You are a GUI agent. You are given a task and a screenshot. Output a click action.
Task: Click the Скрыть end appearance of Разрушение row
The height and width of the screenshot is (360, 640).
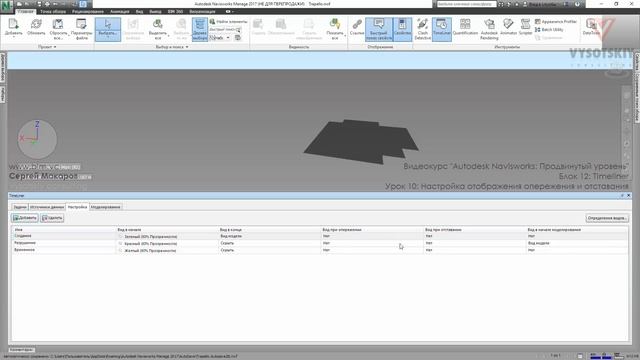(270, 243)
